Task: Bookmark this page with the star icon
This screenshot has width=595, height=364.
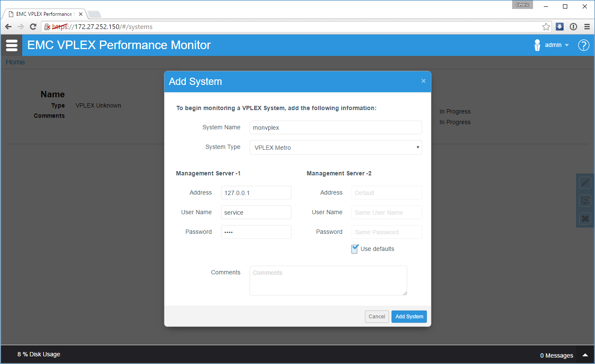Action: 546,27
